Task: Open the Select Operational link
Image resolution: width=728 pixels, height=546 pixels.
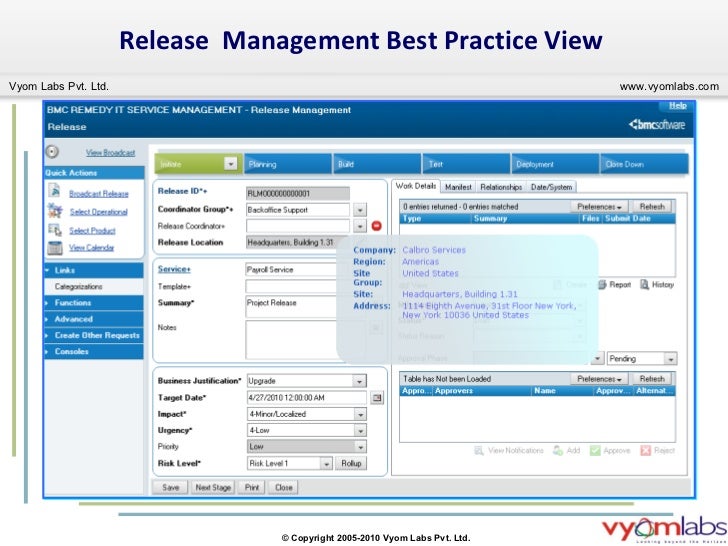Action: pos(98,212)
